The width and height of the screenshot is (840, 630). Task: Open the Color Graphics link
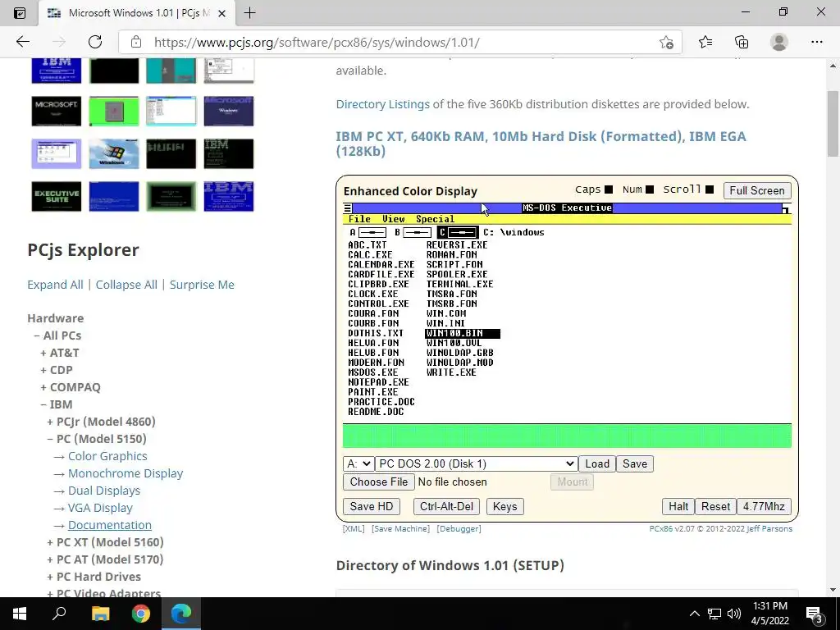[107, 456]
